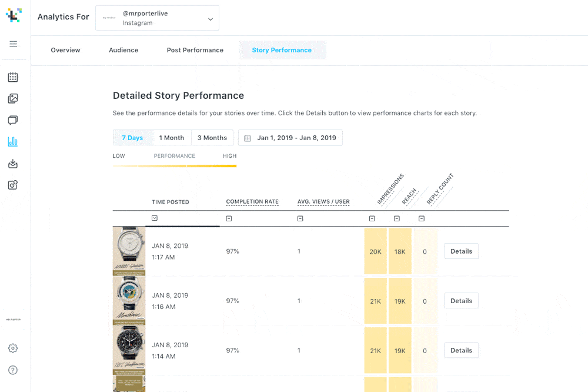The image size is (588, 392).
Task: Open Settings via the gear icon
Action: (x=13, y=348)
